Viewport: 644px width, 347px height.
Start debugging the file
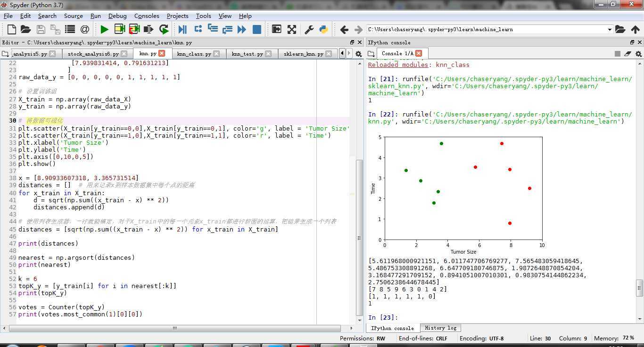[183, 29]
